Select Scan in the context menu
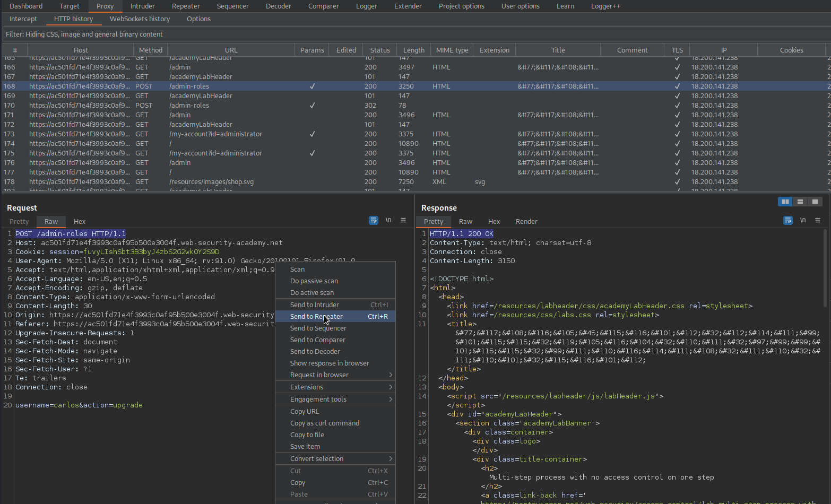This screenshot has height=504, width=831. click(x=335, y=270)
